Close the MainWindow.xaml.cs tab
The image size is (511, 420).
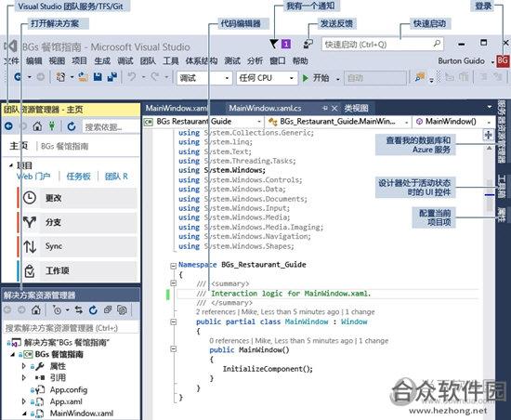click(x=334, y=108)
